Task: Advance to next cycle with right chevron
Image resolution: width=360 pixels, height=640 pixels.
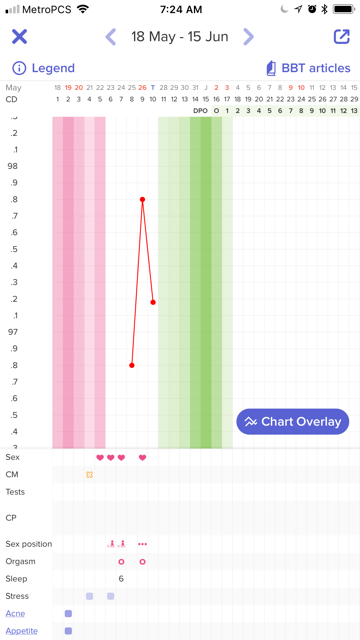Action: tap(248, 37)
